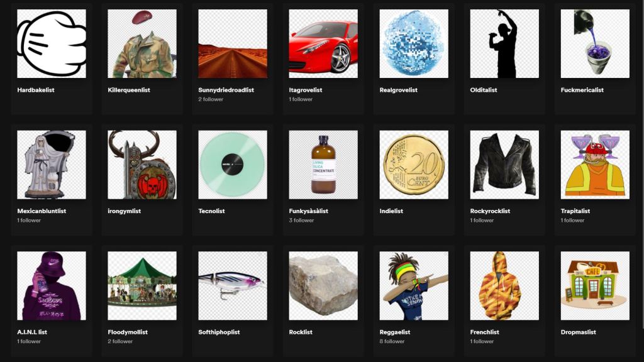Open the purple drink Fuckmericalist cover

(x=595, y=43)
